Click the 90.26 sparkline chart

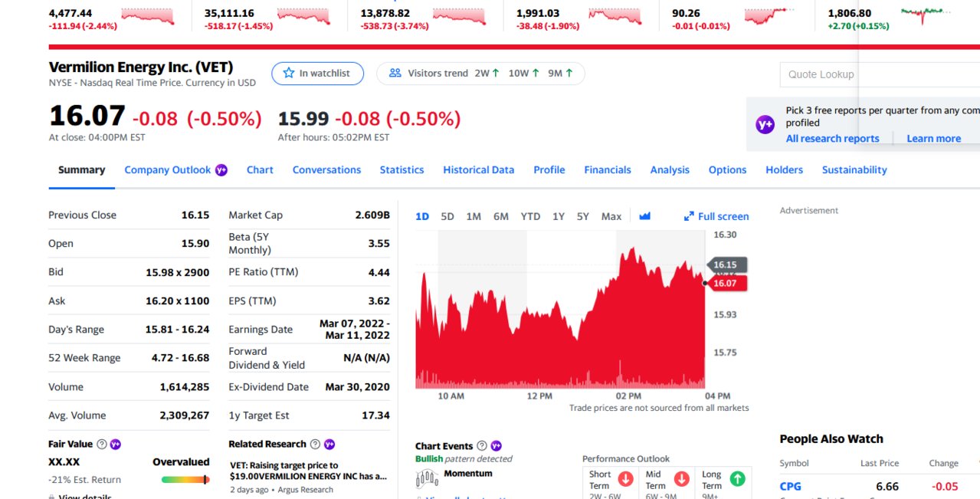[771, 17]
